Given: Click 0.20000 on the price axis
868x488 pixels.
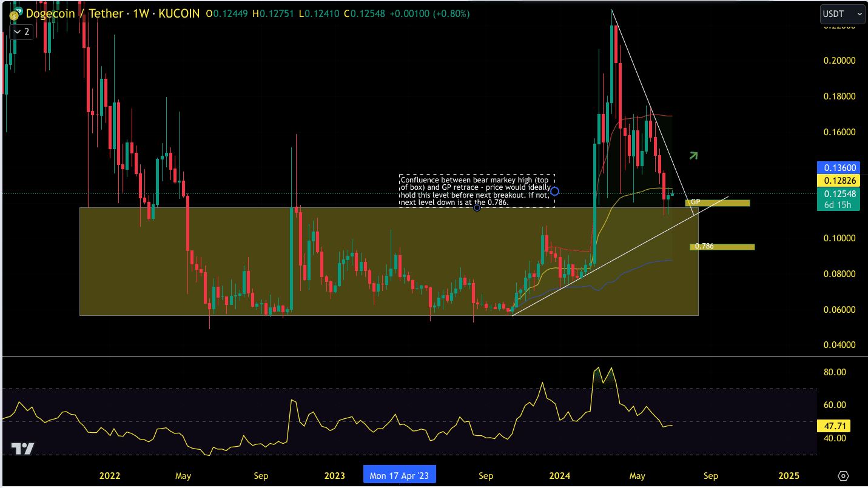Looking at the screenshot, I should pos(839,61).
